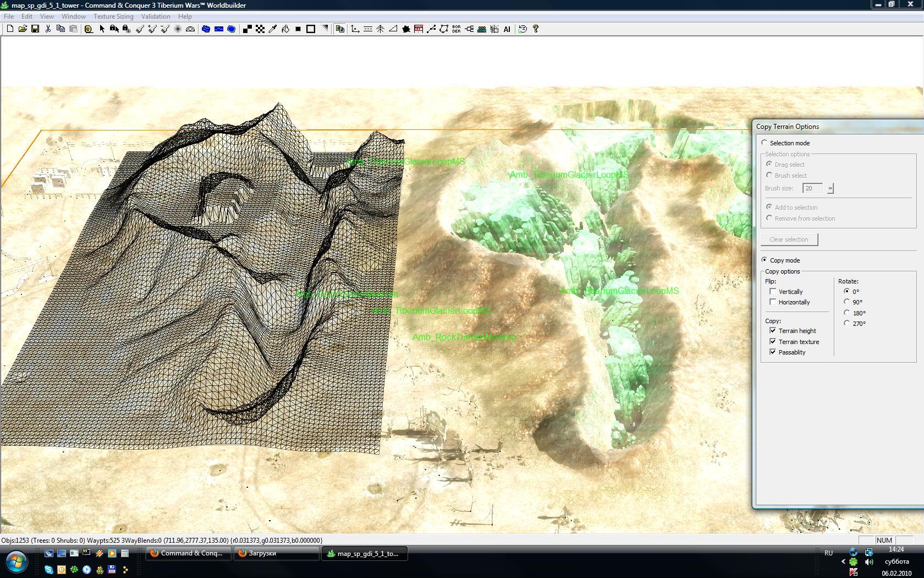The image size is (924, 578).
Task: Click the Brush size input field
Action: [x=812, y=188]
